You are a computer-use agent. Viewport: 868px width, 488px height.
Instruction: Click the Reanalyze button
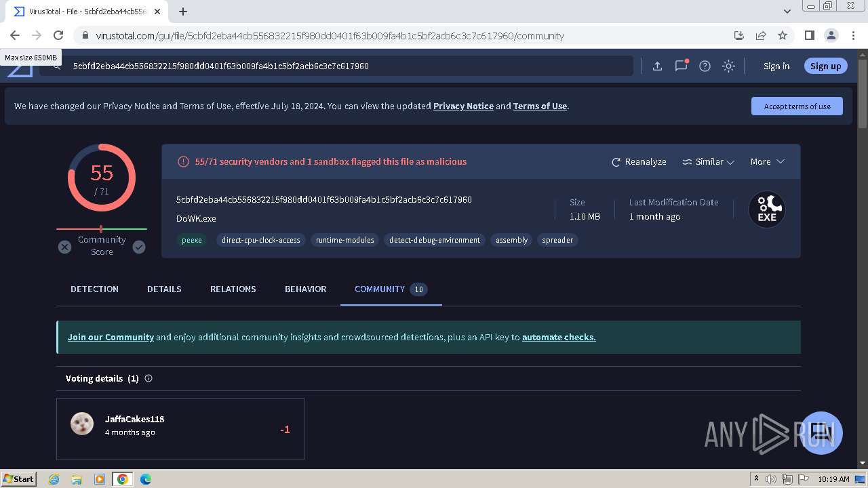click(x=639, y=161)
